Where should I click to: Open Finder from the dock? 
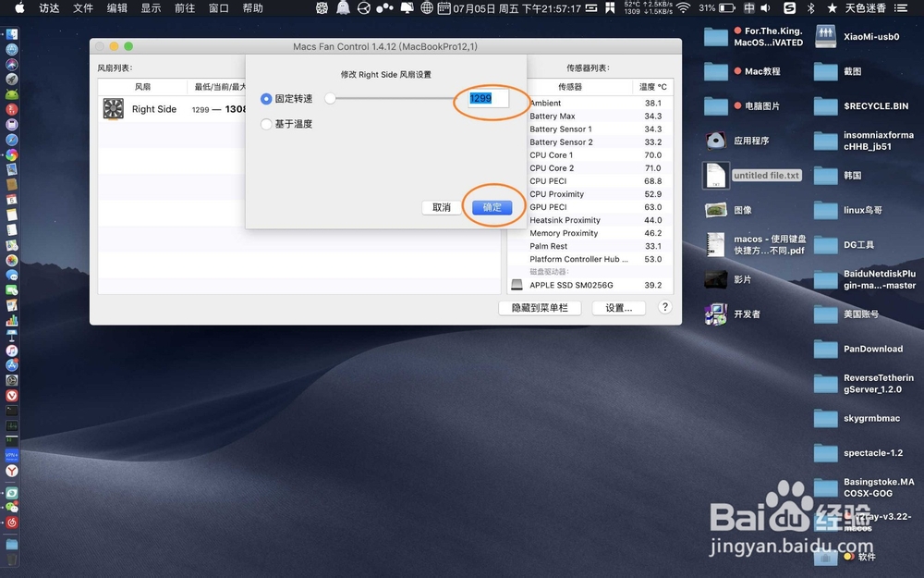point(12,35)
